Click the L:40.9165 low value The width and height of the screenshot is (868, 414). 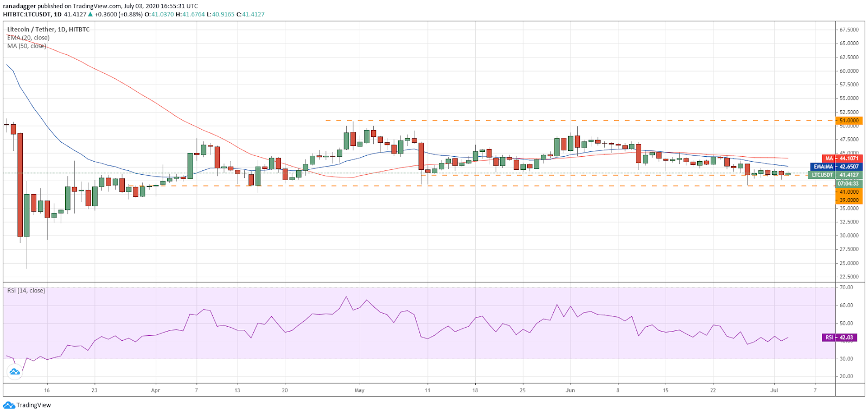(x=220, y=15)
